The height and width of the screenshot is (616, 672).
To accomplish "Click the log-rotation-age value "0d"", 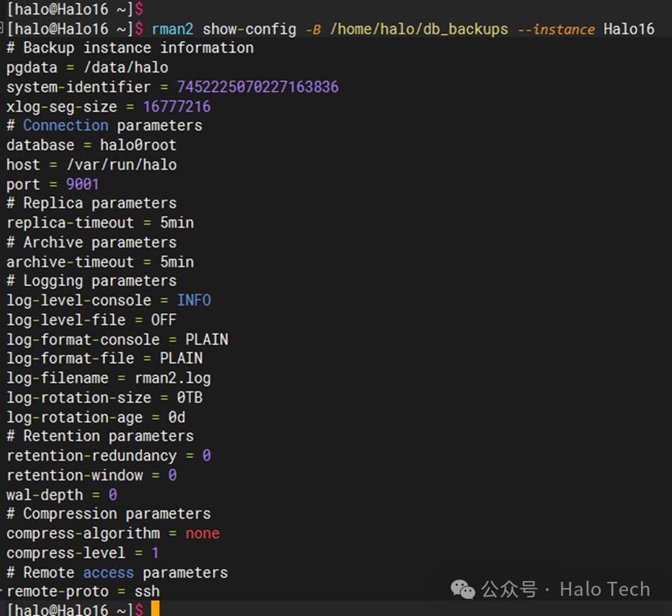I will pyautogui.click(x=177, y=417).
